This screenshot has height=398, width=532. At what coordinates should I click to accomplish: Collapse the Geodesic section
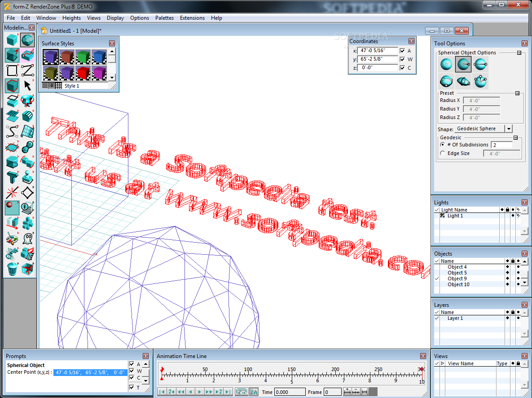516,137
